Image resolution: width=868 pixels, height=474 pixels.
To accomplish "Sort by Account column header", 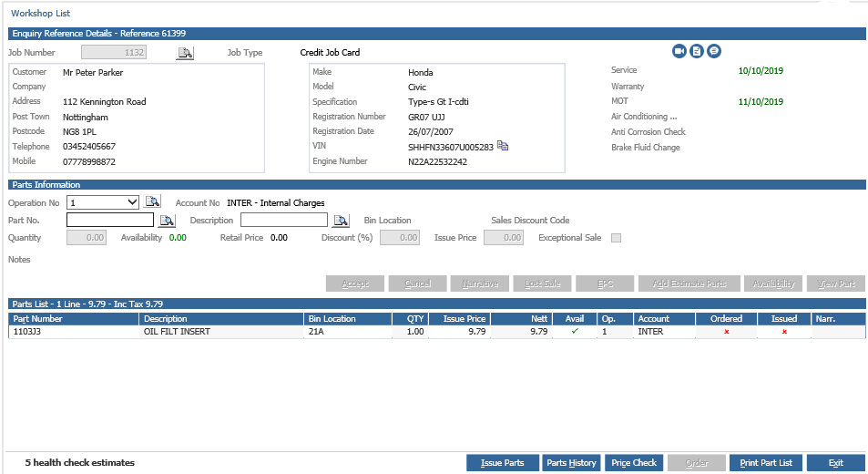I will coord(664,319).
